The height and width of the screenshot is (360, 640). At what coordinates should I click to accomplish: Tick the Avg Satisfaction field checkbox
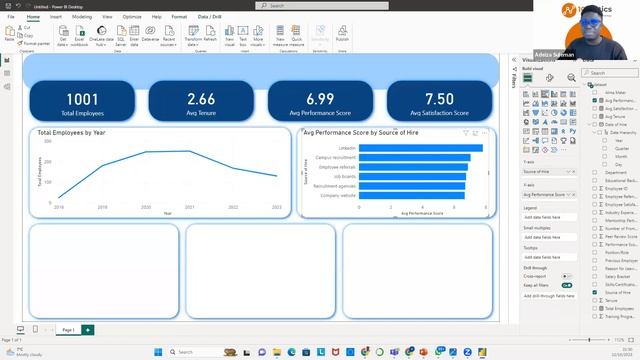[595, 109]
